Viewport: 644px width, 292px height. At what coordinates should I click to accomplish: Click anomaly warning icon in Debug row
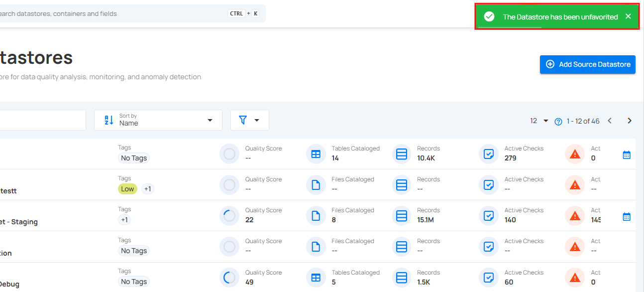pos(575,278)
